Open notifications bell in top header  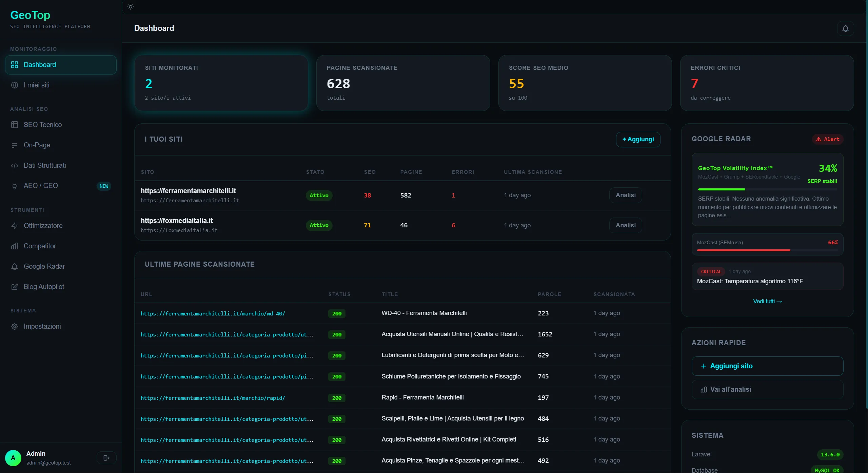(x=845, y=28)
